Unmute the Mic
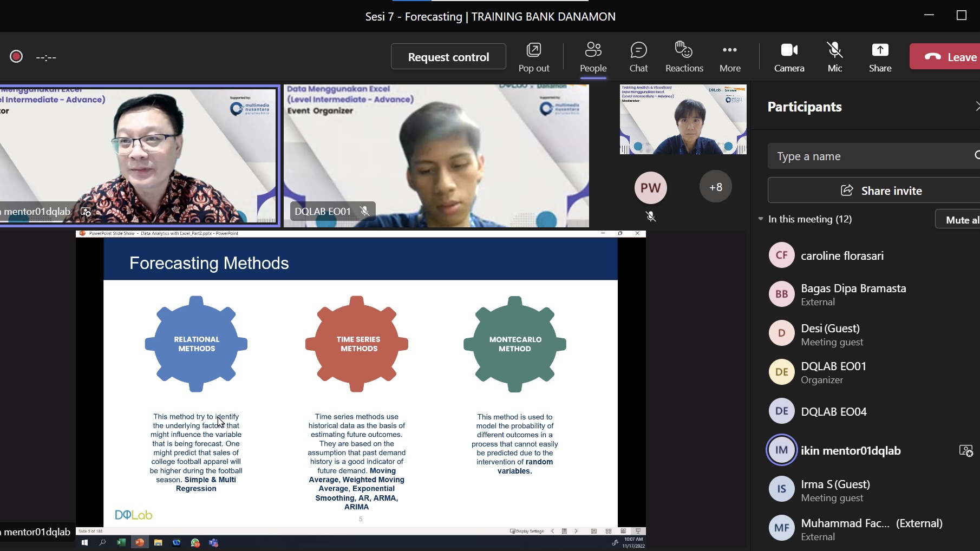This screenshot has height=551, width=980. pos(834,57)
